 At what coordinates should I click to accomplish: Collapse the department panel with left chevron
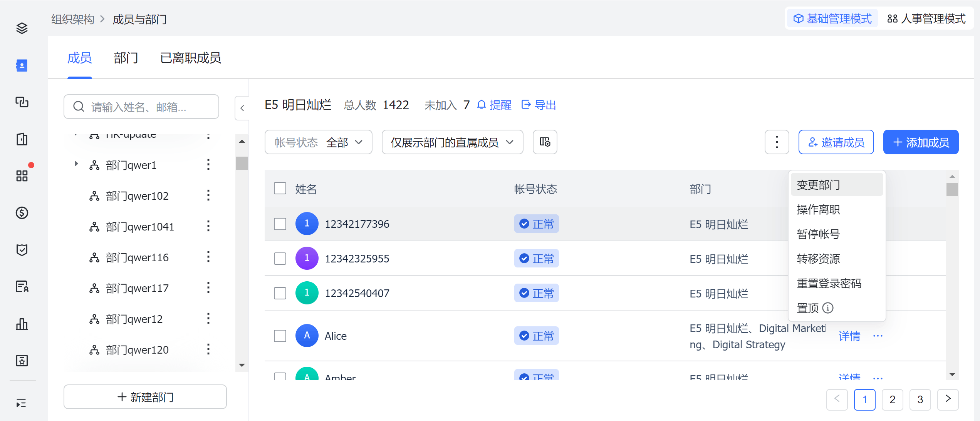pyautogui.click(x=242, y=108)
